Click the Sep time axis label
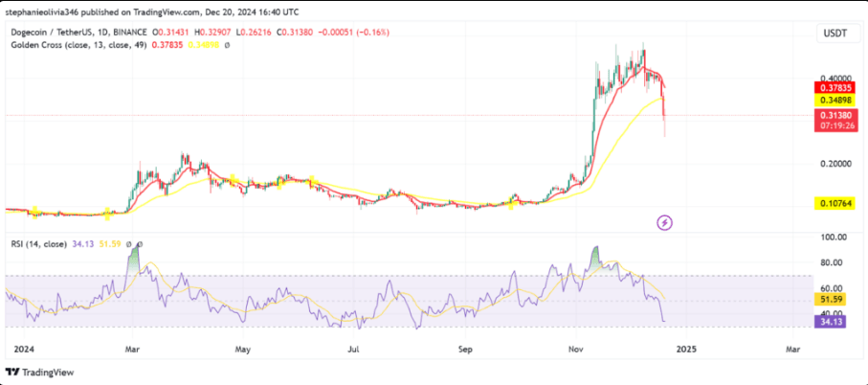This screenshot has height=385, width=868. pos(465,350)
